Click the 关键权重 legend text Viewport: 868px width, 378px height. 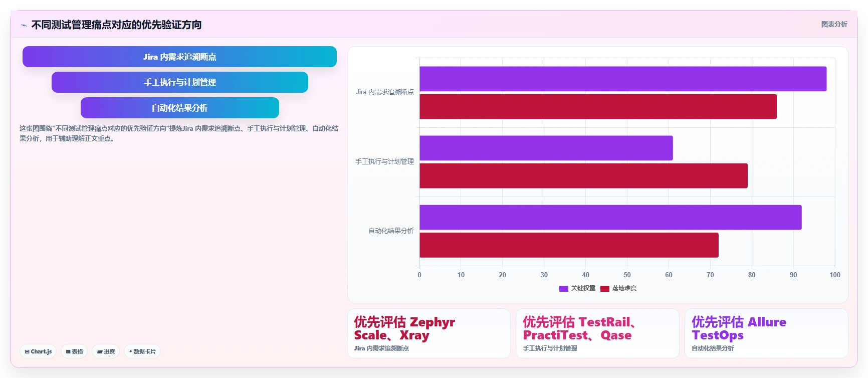pyautogui.click(x=583, y=288)
